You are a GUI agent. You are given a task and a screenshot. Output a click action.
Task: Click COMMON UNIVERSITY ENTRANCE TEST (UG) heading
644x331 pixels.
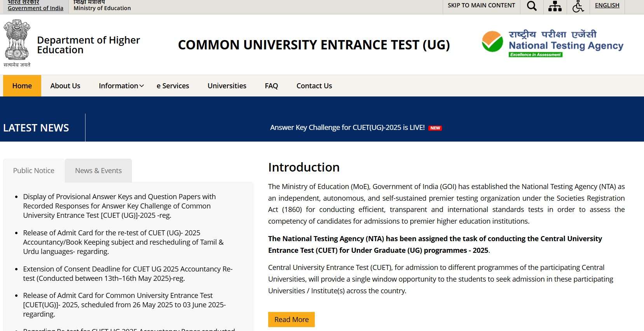[x=314, y=45]
